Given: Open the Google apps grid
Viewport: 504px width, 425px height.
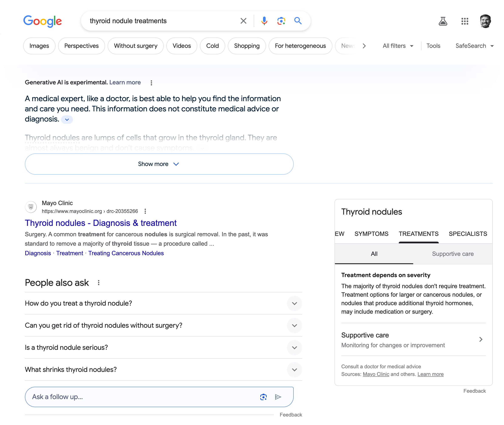Looking at the screenshot, I should pos(464,21).
